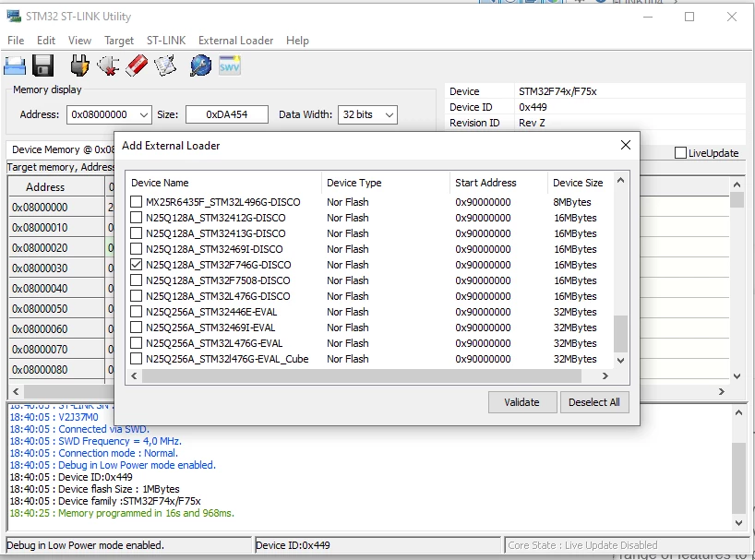Click the loader list scroll-down arrow
This screenshot has width=755, height=560.
[x=620, y=361]
